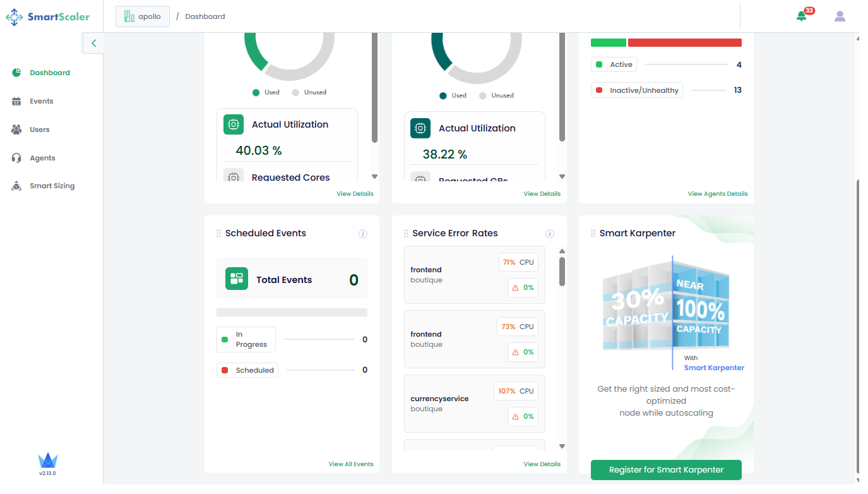The width and height of the screenshot is (868, 494).
Task: Grab the Smart Karpenter drag handle
Action: click(593, 234)
